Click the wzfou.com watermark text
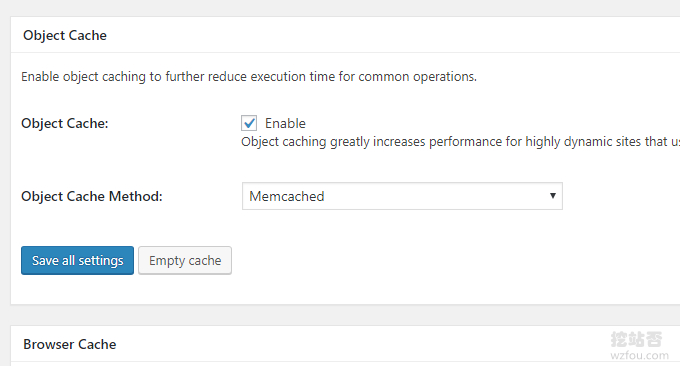Viewport: 680px width, 366px height. [639, 356]
